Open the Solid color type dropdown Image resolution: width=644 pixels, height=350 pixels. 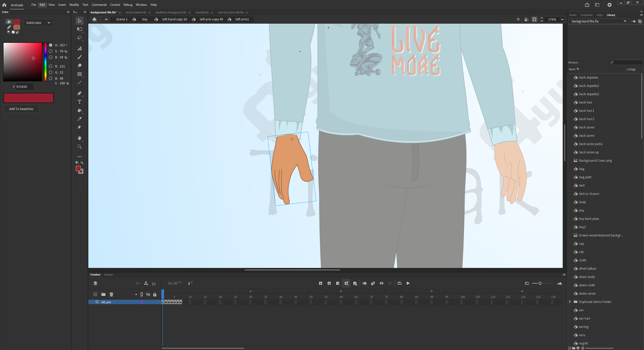point(38,23)
